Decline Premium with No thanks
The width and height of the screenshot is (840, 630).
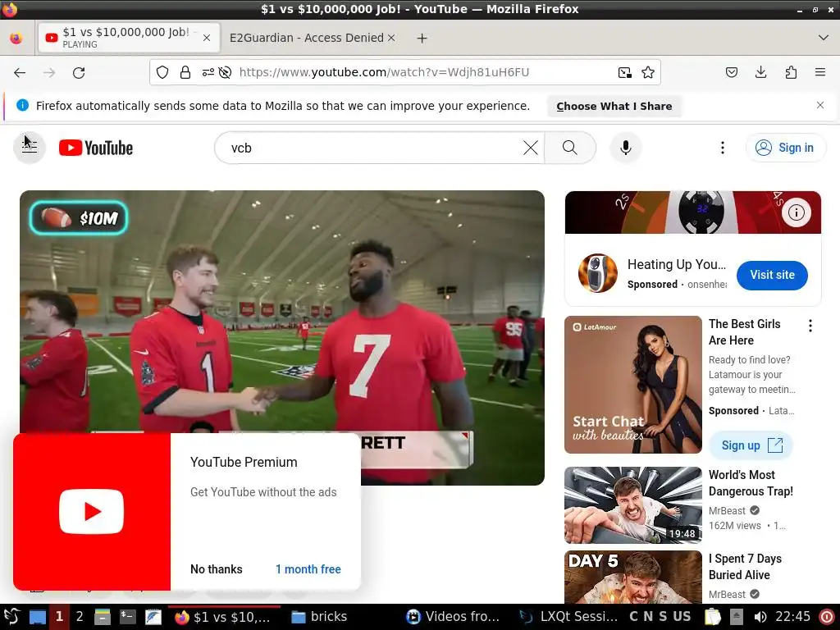point(217,569)
